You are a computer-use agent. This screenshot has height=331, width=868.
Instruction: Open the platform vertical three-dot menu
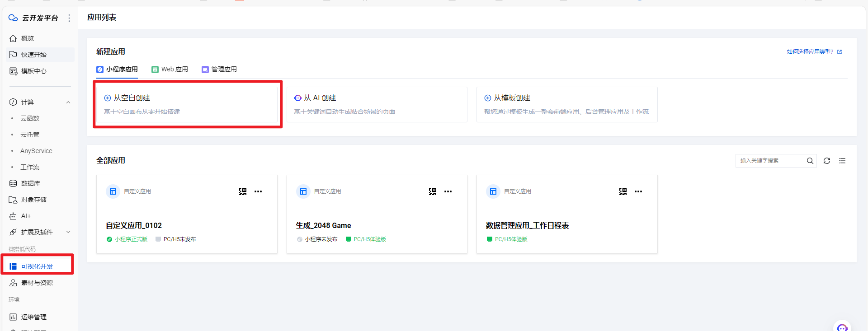tap(69, 18)
